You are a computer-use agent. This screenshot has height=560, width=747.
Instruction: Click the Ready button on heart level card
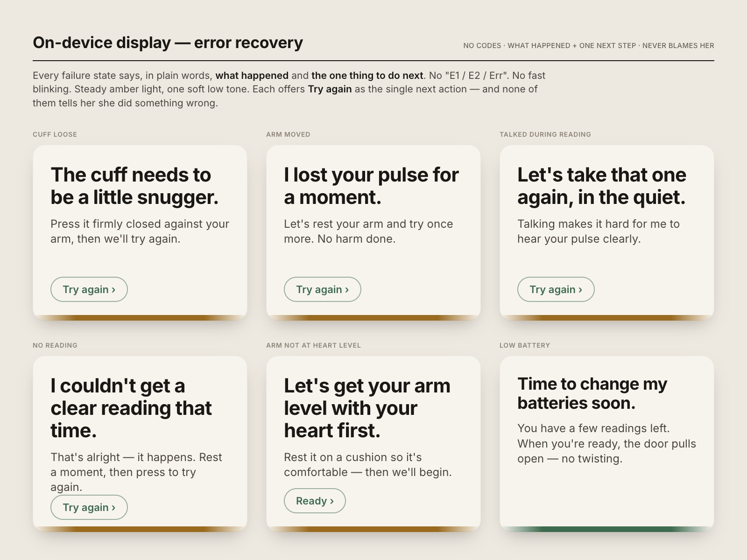pyautogui.click(x=315, y=501)
